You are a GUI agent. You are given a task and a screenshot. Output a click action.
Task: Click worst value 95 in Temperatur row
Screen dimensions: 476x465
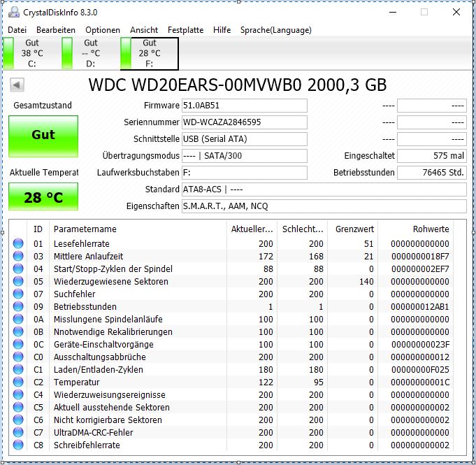coord(319,382)
